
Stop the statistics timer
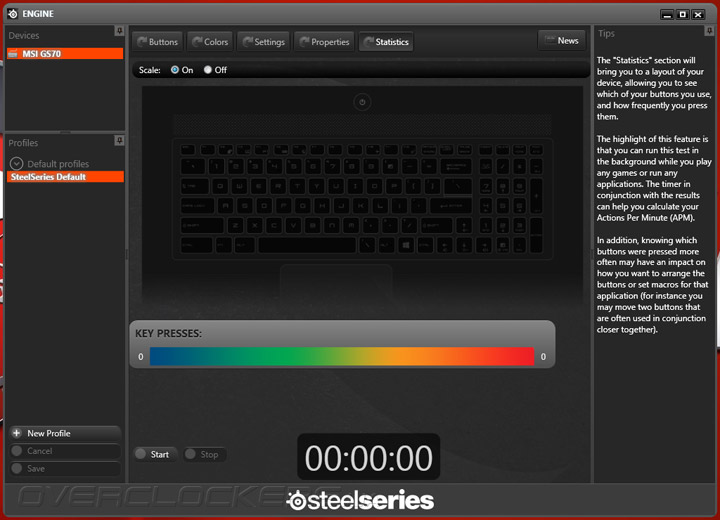click(204, 454)
